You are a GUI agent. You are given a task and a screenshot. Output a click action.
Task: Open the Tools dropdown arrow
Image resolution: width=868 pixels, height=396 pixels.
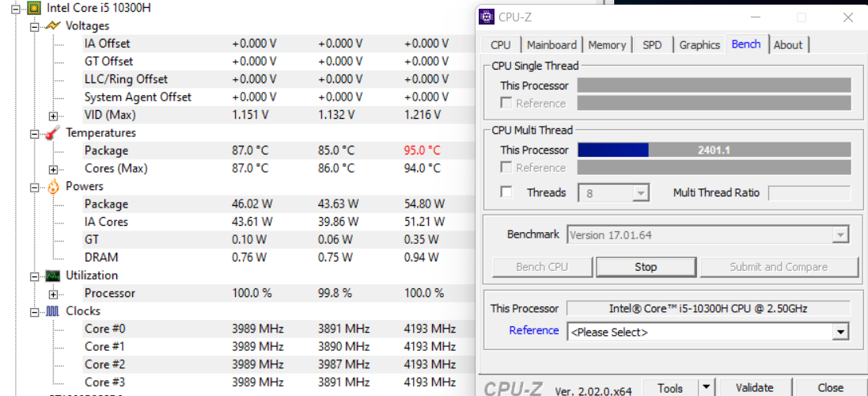(x=706, y=388)
